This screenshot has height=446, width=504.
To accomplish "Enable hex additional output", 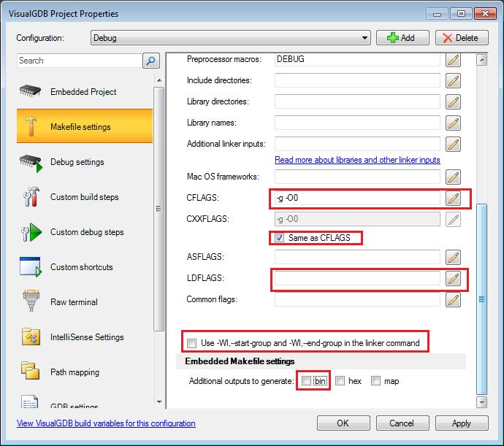I will point(340,381).
